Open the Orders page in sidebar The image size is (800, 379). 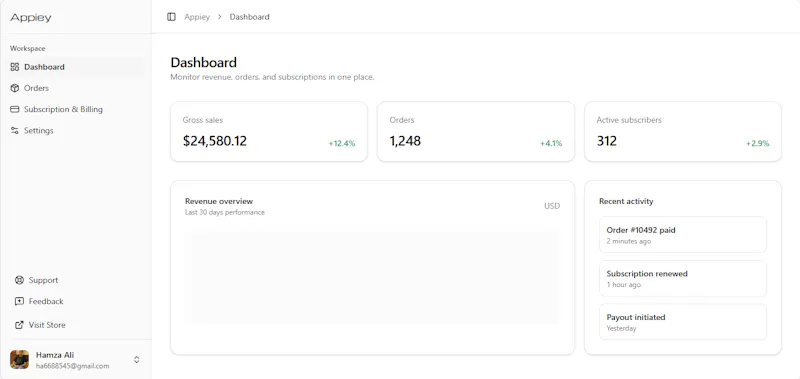click(76, 88)
